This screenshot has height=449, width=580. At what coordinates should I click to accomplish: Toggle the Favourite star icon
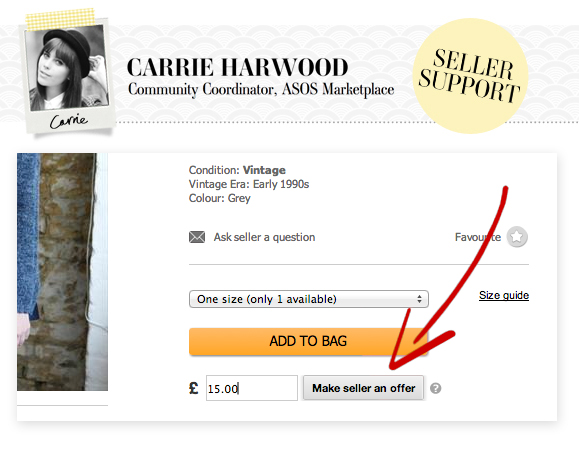click(517, 237)
